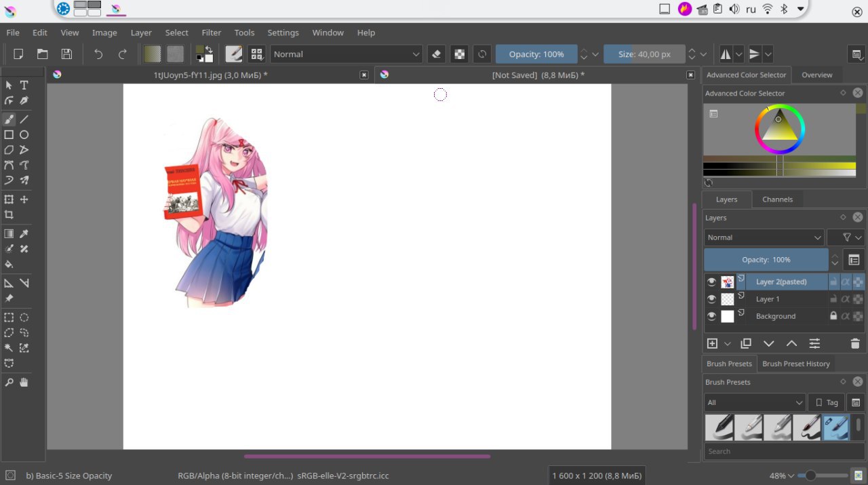Select the Color Sampler eyedropper tool
Viewport: 868px width, 485px height.
point(24,234)
